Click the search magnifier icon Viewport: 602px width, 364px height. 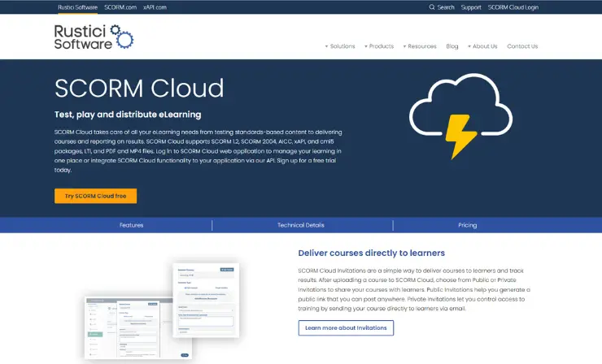(431, 7)
